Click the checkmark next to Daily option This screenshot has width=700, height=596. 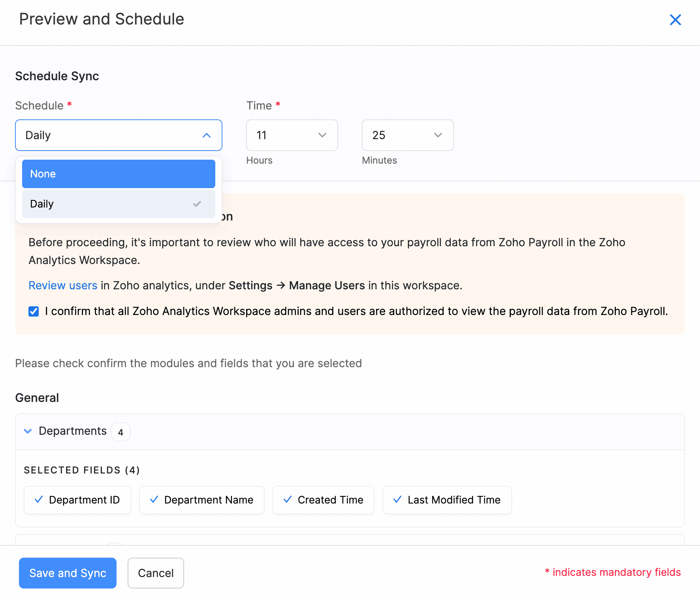[197, 204]
